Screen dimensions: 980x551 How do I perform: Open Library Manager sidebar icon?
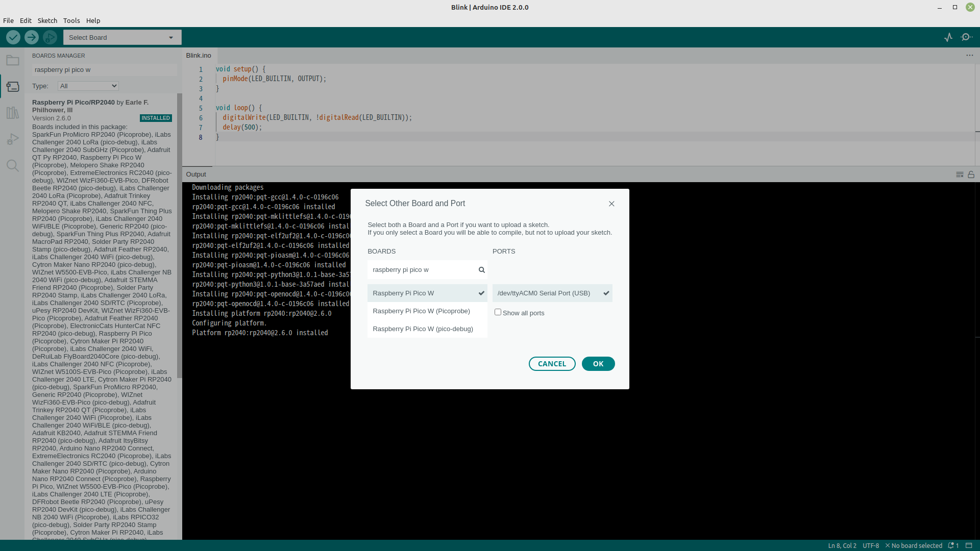point(13,113)
